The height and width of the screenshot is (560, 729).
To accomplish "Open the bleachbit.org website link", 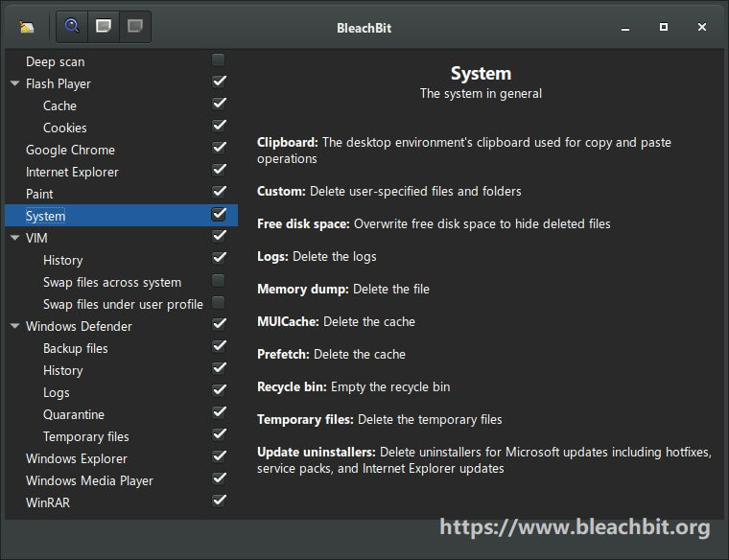I will (575, 527).
